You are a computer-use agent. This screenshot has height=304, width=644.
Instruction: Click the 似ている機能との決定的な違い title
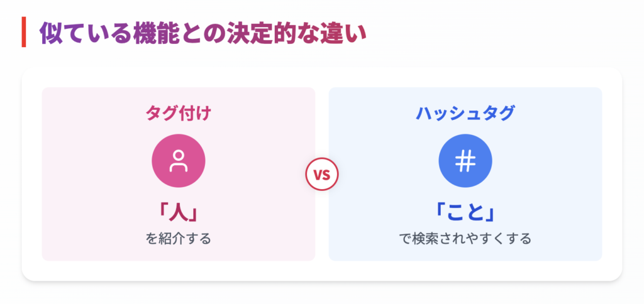click(203, 33)
